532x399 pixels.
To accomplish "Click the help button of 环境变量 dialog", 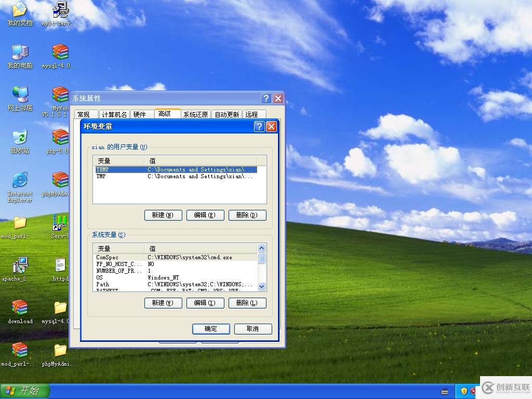I will [x=259, y=127].
